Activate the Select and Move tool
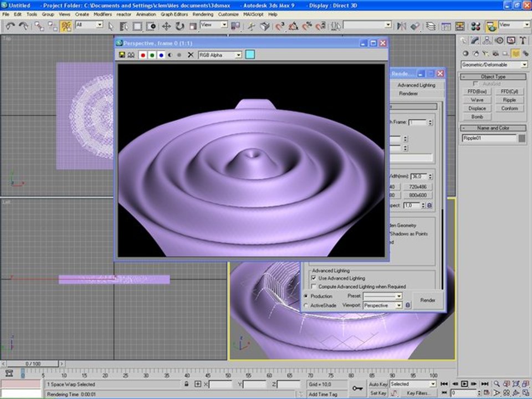532x399 pixels. coord(166,26)
